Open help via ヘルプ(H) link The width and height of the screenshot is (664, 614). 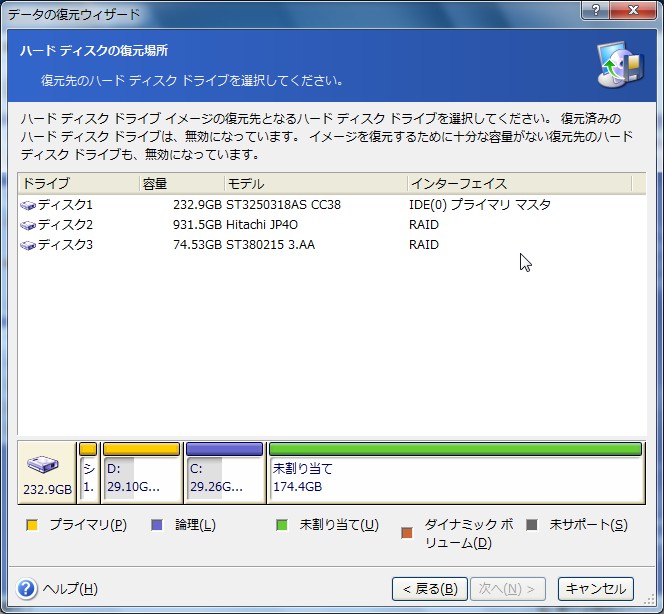70,589
